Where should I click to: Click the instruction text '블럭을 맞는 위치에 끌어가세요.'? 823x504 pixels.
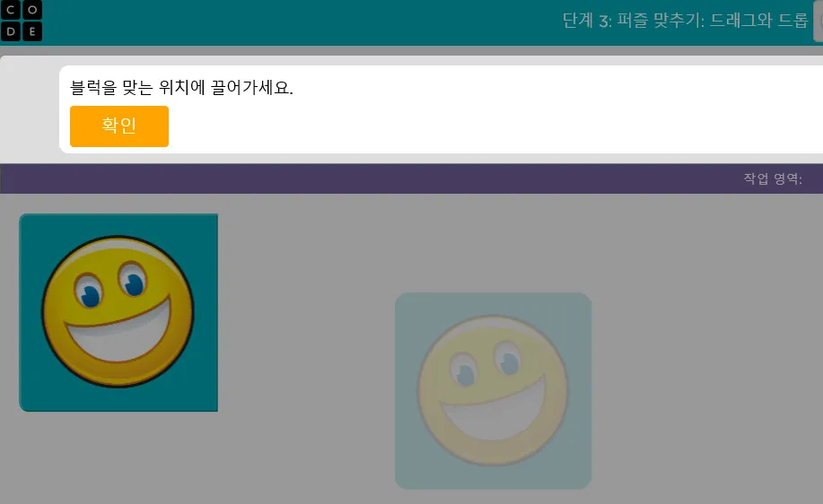181,87
